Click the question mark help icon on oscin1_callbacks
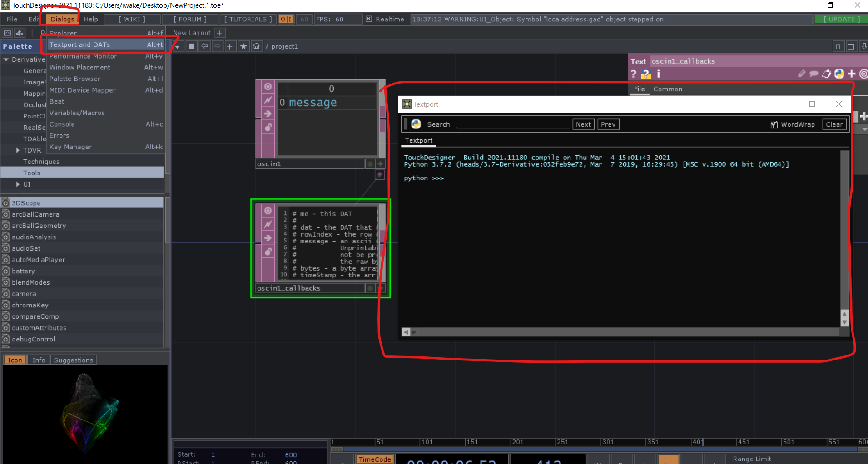Viewport: 868px width, 464px height. pyautogui.click(x=633, y=74)
